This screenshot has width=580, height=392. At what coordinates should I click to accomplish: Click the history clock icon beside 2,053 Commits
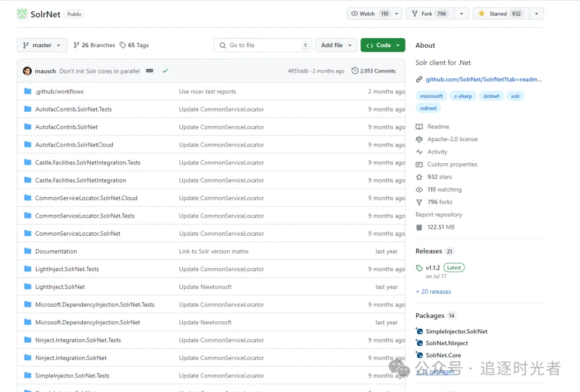click(x=355, y=71)
